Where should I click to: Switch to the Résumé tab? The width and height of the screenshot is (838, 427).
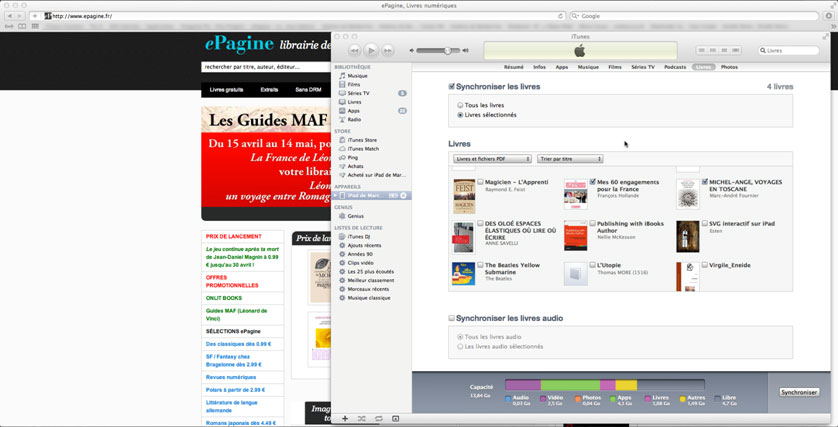point(514,67)
